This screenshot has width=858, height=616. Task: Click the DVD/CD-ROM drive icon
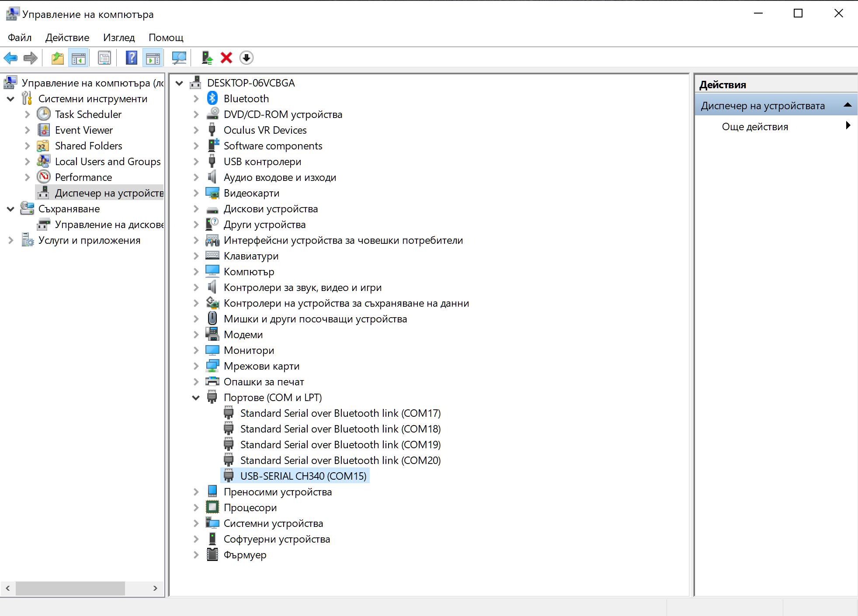coord(212,114)
